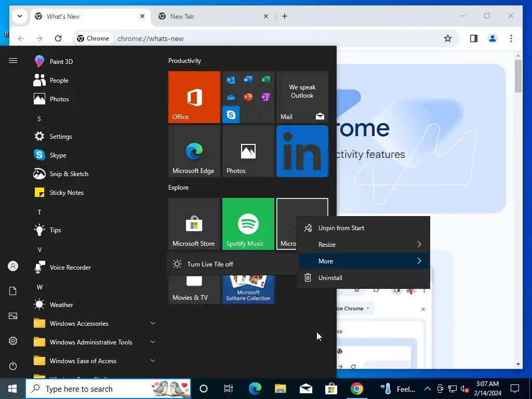This screenshot has height=399, width=532.
Task: Click the Windows Start button
Action: click(12, 389)
